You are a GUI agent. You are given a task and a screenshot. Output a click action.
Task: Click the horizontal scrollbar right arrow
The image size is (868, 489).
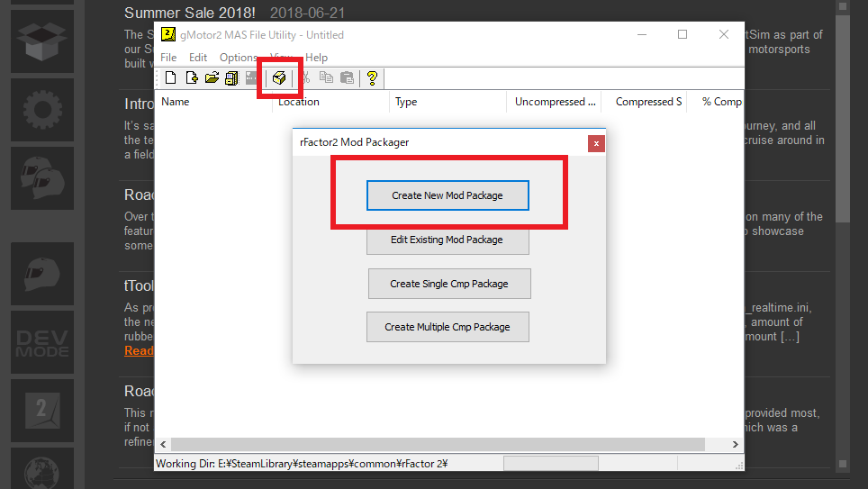click(x=736, y=445)
